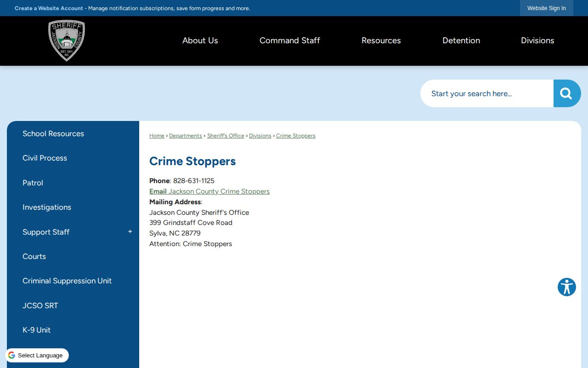Open School Resources in sidebar

pos(73,133)
